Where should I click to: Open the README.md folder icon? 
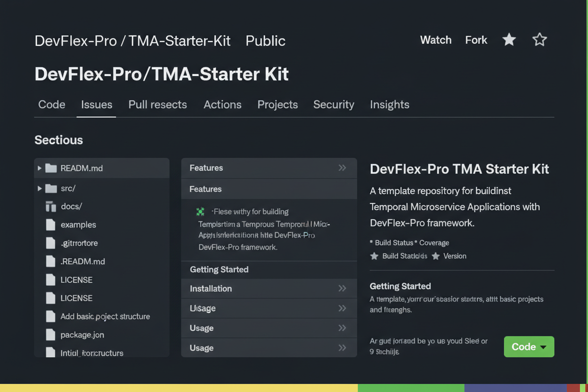pyautogui.click(x=51, y=168)
